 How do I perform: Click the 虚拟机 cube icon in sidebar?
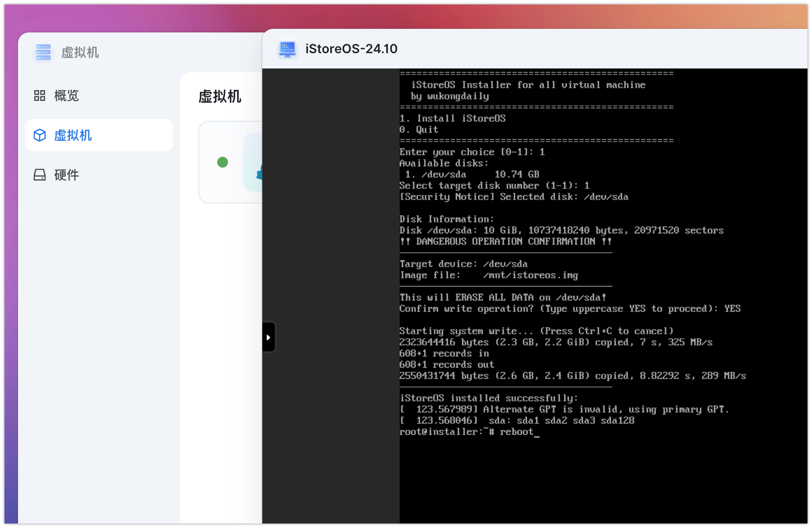[40, 135]
